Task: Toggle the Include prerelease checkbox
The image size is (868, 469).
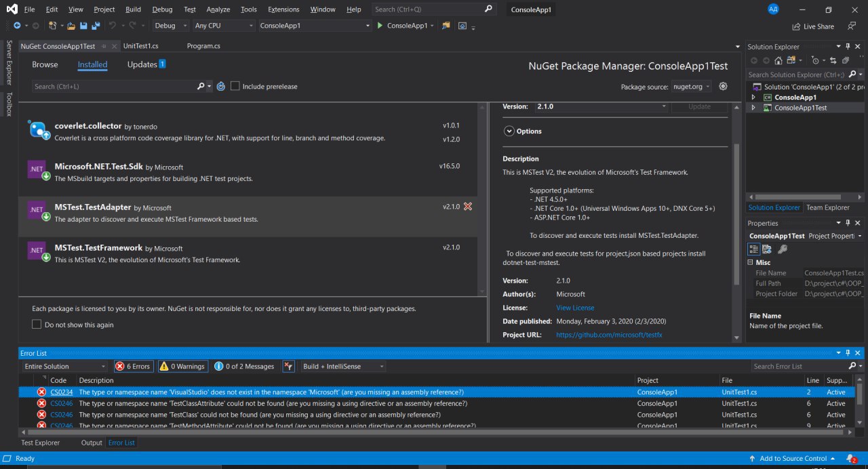Action: [x=235, y=86]
